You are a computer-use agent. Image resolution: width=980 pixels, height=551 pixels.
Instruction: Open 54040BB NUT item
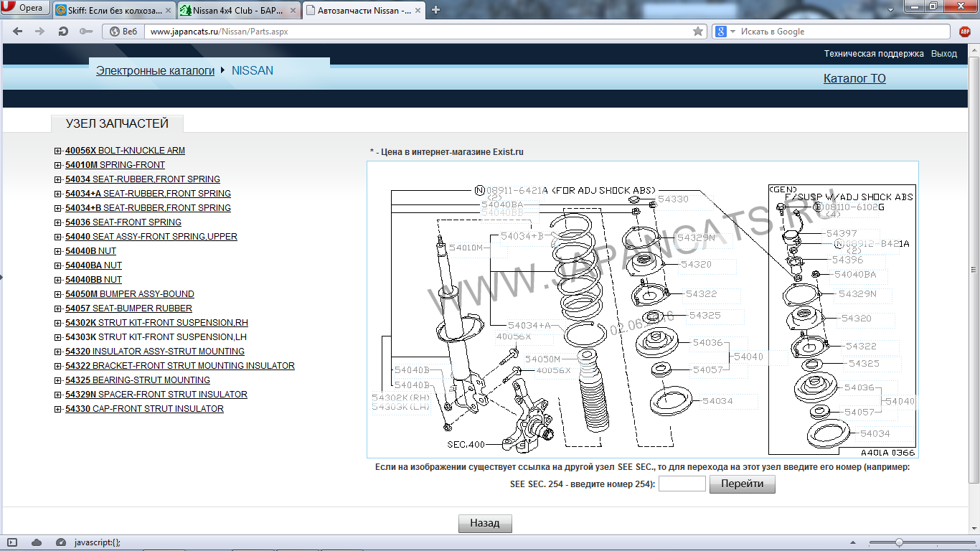(x=93, y=280)
